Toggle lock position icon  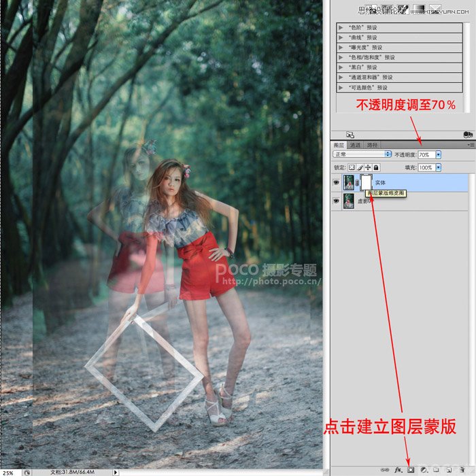tap(368, 167)
